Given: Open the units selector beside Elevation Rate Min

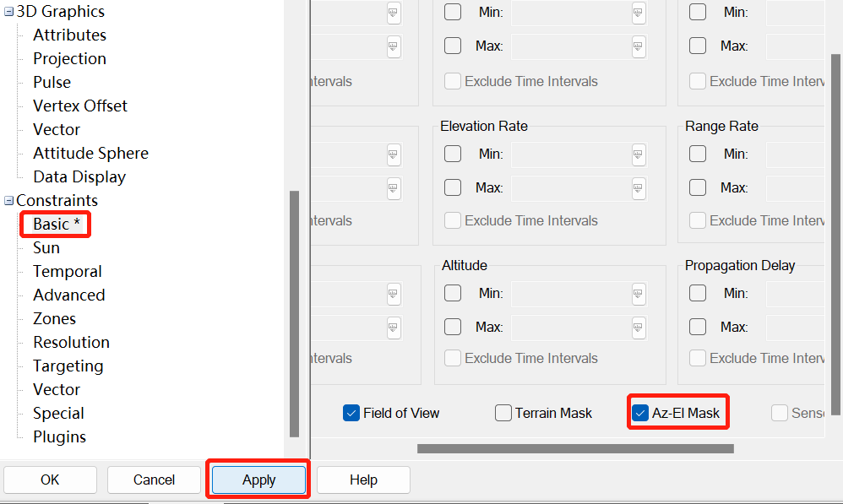Looking at the screenshot, I should point(639,154).
